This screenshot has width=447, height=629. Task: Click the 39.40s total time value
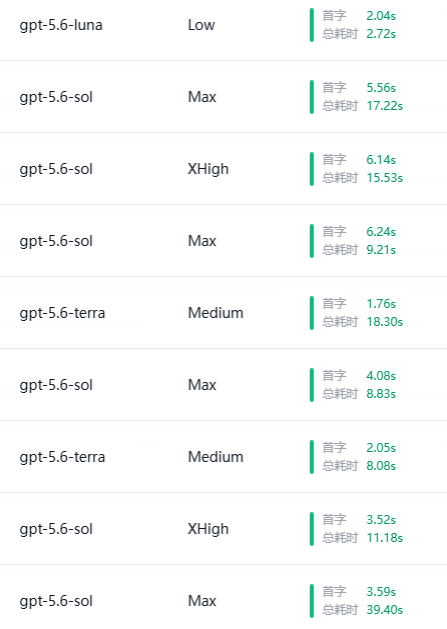coord(384,610)
